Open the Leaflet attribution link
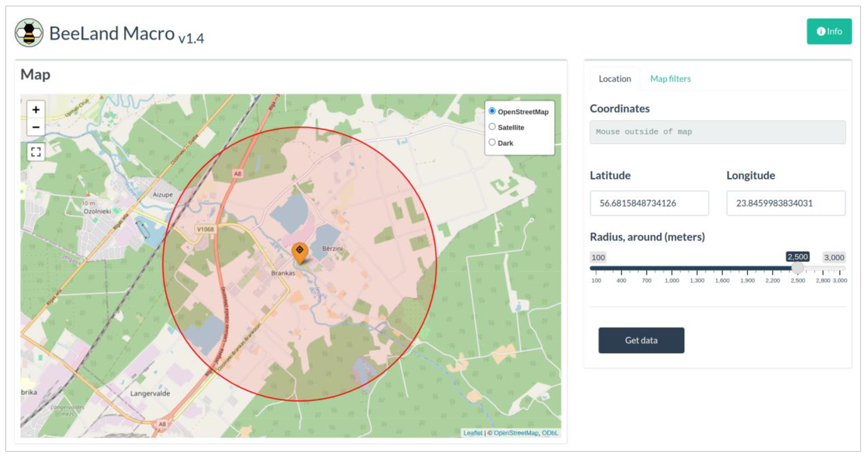868x456 pixels. pyautogui.click(x=472, y=433)
